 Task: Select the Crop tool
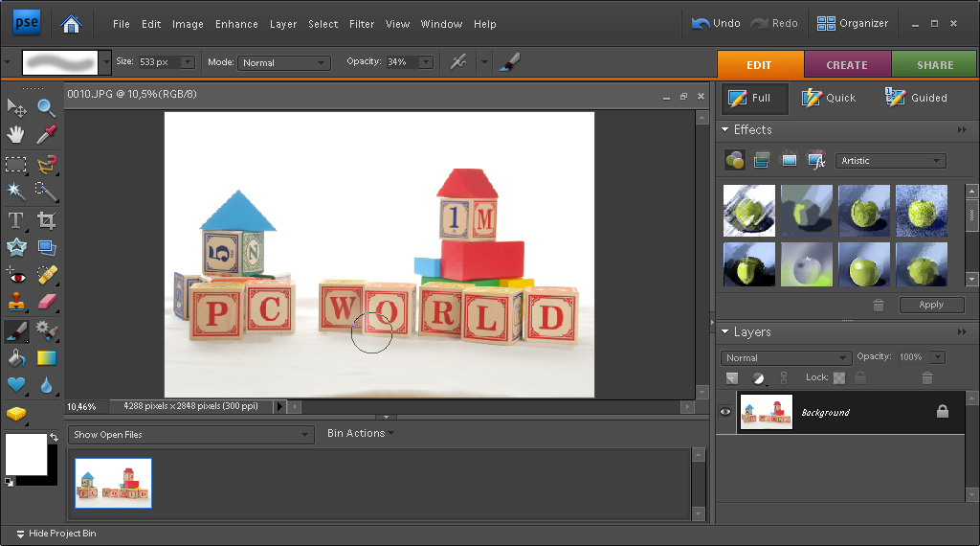coord(46,220)
